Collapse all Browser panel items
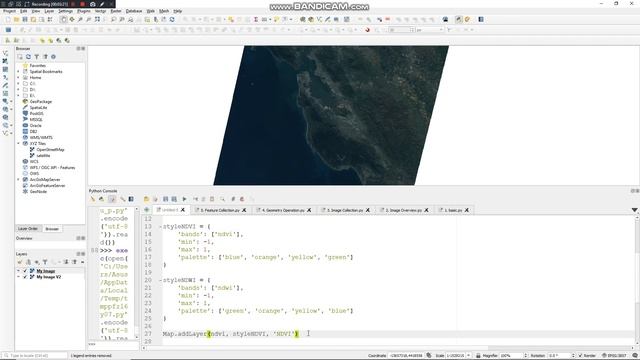 coord(45,57)
